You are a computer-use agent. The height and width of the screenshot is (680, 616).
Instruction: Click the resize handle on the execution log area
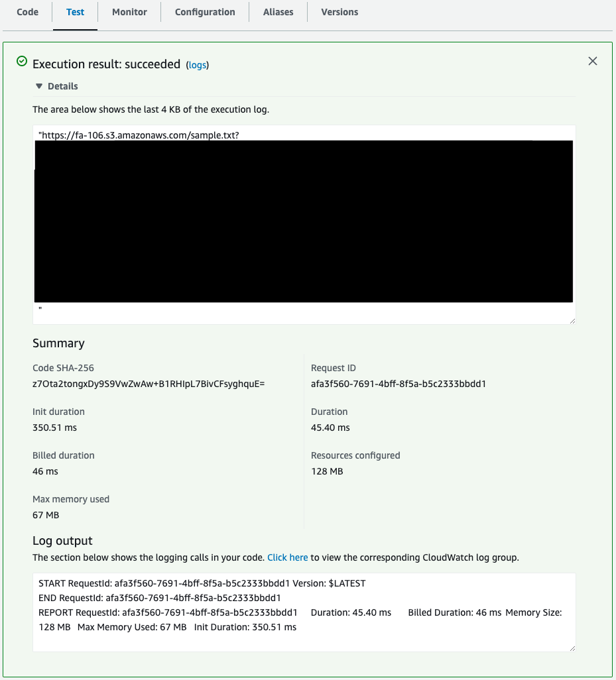coord(572,319)
